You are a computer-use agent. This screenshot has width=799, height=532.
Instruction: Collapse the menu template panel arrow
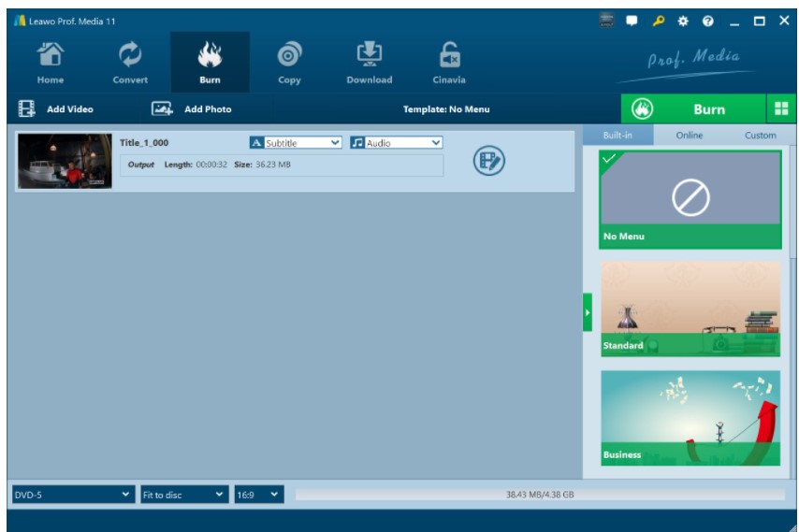point(588,312)
